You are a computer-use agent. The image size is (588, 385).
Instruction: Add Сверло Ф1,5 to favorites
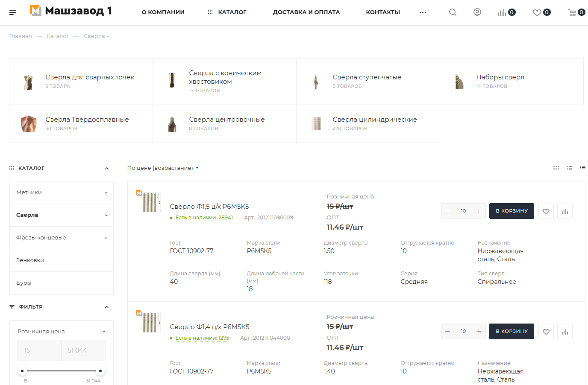coord(546,211)
